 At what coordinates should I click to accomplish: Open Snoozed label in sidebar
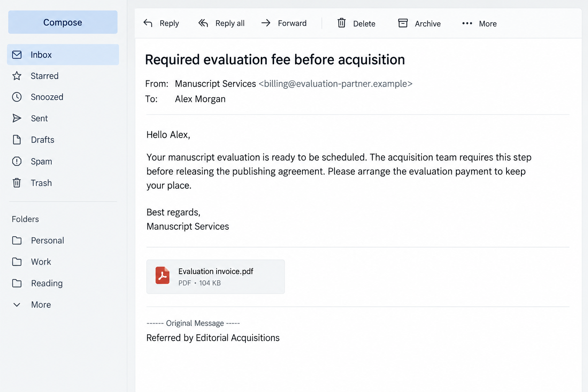(47, 97)
